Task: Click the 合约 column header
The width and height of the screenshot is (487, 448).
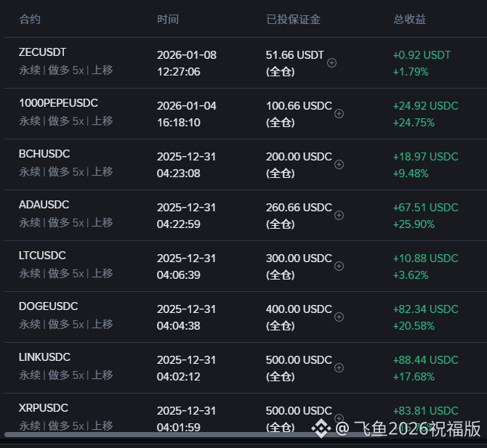Action: pyautogui.click(x=30, y=20)
